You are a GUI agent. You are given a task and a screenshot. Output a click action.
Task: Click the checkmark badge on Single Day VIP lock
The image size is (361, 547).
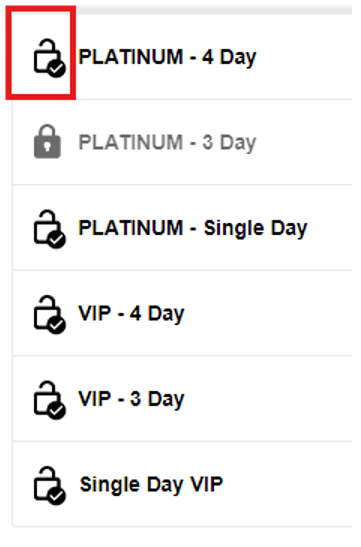point(57,496)
